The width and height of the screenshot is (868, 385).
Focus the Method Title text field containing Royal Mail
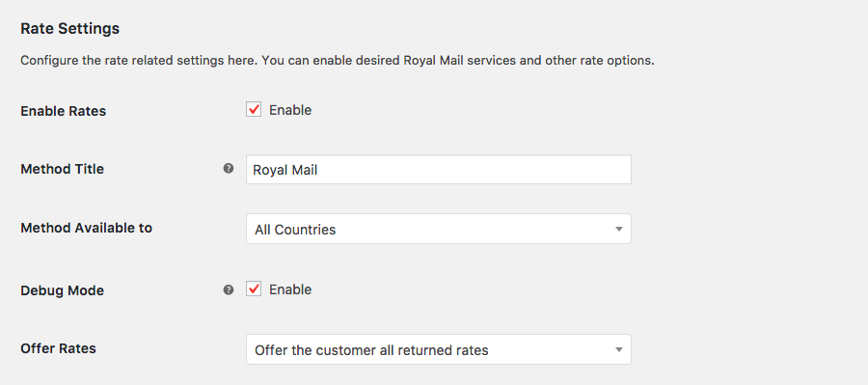coord(439,170)
